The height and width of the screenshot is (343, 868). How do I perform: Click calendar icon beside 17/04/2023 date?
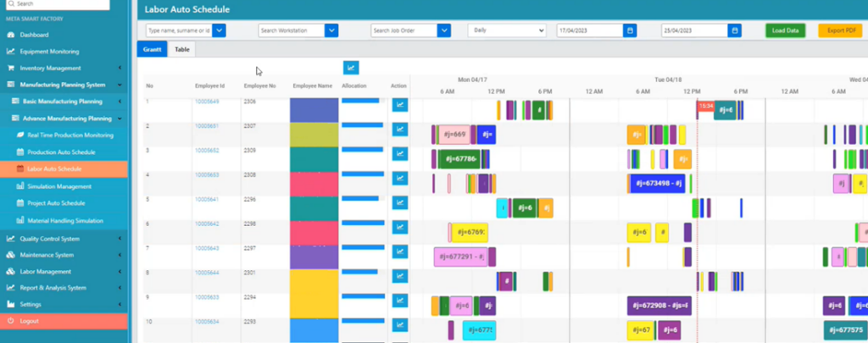629,30
